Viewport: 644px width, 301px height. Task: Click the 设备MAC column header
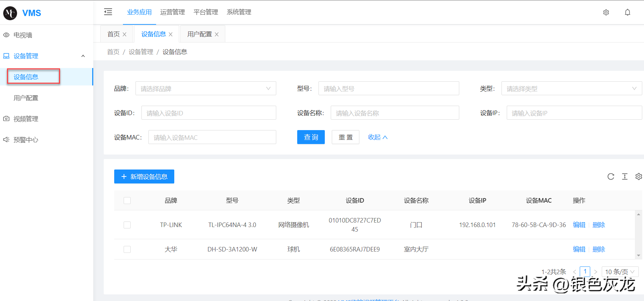coord(539,201)
